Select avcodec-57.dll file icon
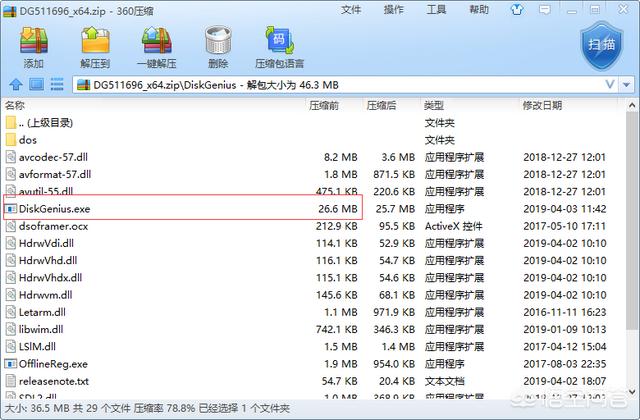The width and height of the screenshot is (640, 420). tap(11, 157)
